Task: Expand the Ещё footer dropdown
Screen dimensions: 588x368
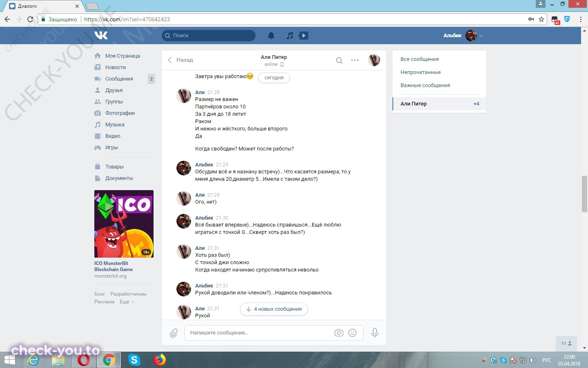Action: (127, 302)
